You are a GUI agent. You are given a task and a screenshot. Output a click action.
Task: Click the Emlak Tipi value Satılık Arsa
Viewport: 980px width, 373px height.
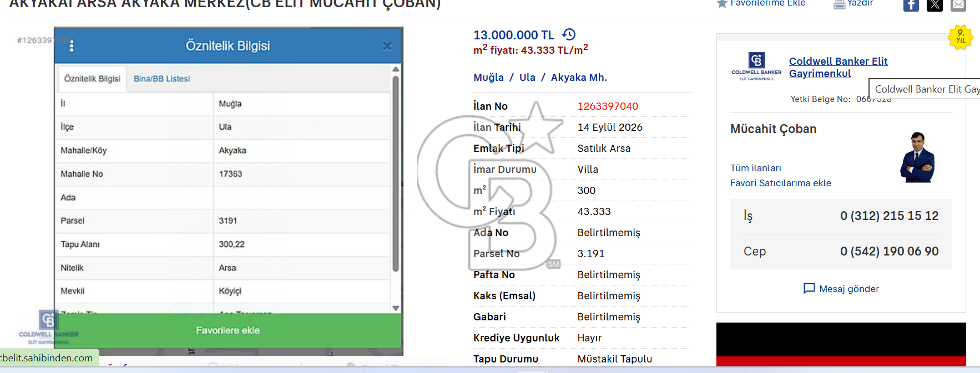pyautogui.click(x=604, y=149)
